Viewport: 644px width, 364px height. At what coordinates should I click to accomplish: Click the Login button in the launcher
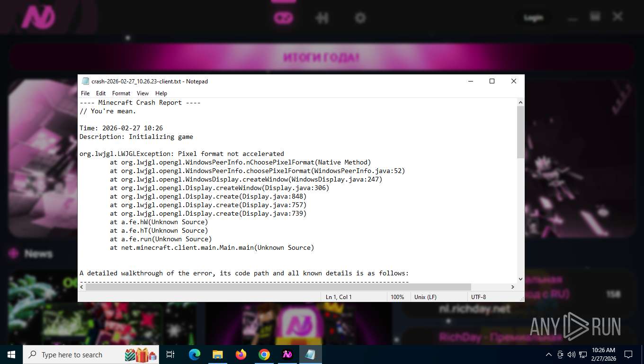click(x=533, y=18)
